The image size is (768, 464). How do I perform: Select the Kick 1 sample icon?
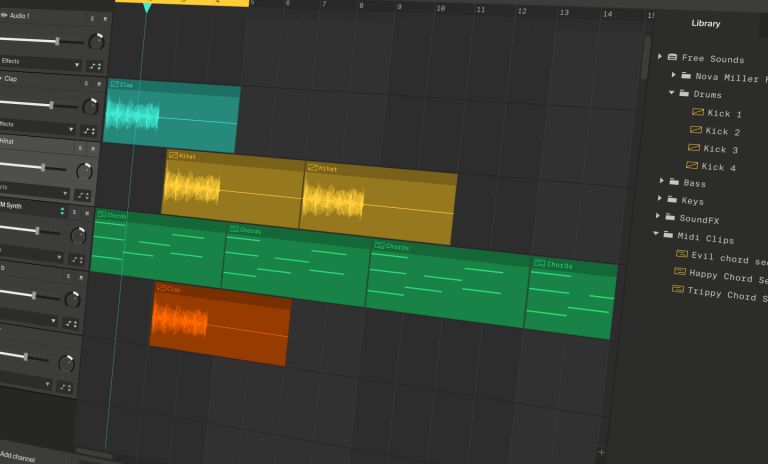click(x=697, y=112)
